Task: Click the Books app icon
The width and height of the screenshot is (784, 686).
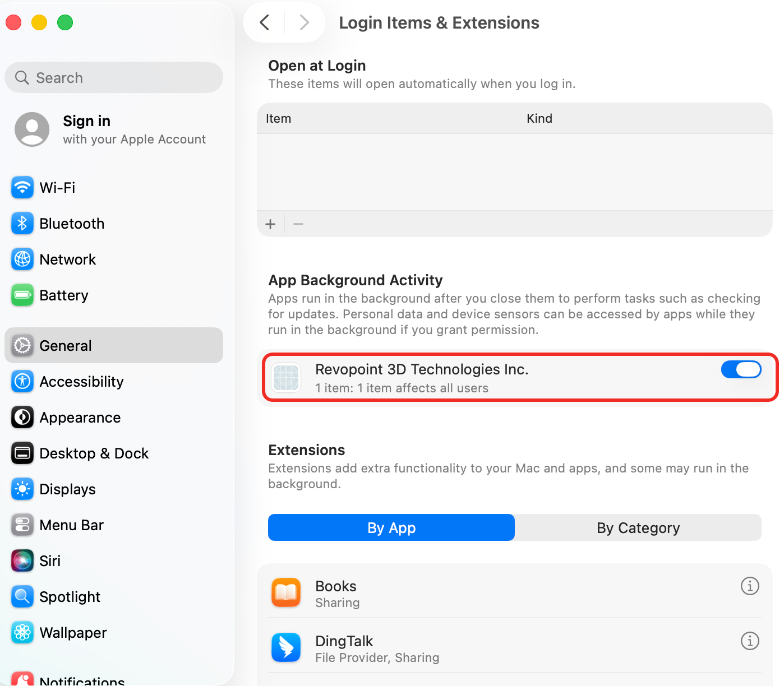Action: pyautogui.click(x=286, y=593)
